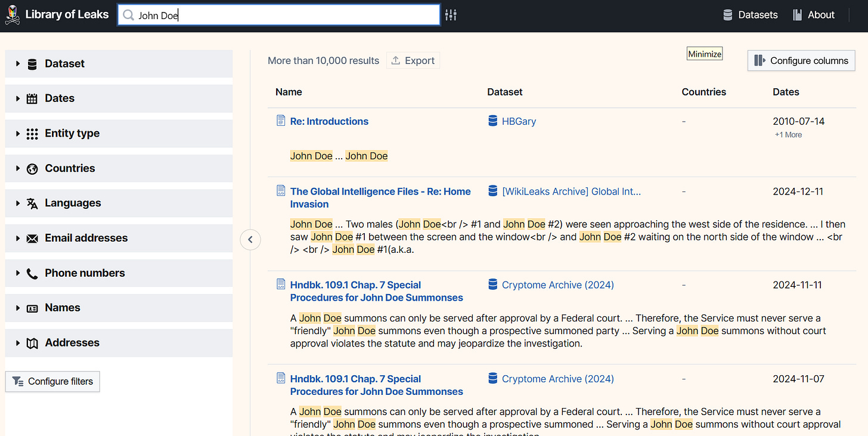This screenshot has height=436, width=868.
Task: Open the advanced search options sliders icon
Action: pos(451,15)
